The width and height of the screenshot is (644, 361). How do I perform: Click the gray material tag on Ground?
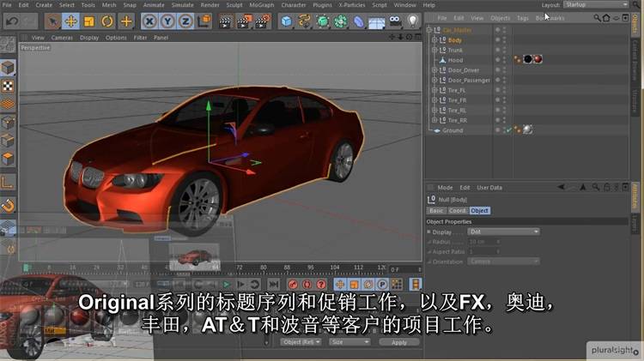(x=528, y=129)
